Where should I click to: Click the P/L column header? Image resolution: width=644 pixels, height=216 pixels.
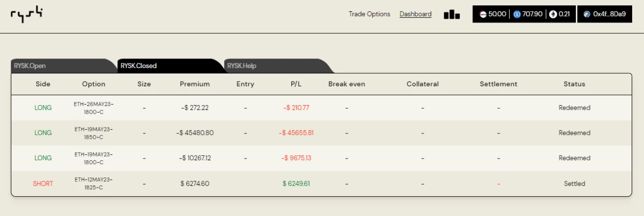pyautogui.click(x=296, y=84)
